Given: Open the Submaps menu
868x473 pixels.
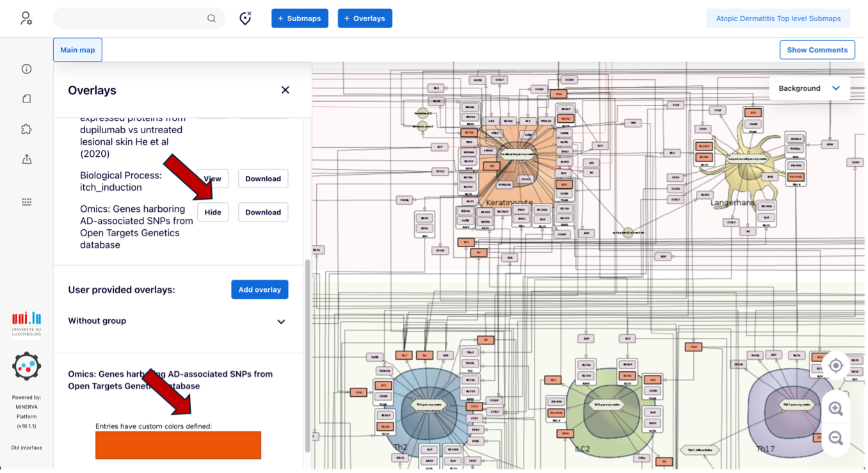Looking at the screenshot, I should point(300,19).
